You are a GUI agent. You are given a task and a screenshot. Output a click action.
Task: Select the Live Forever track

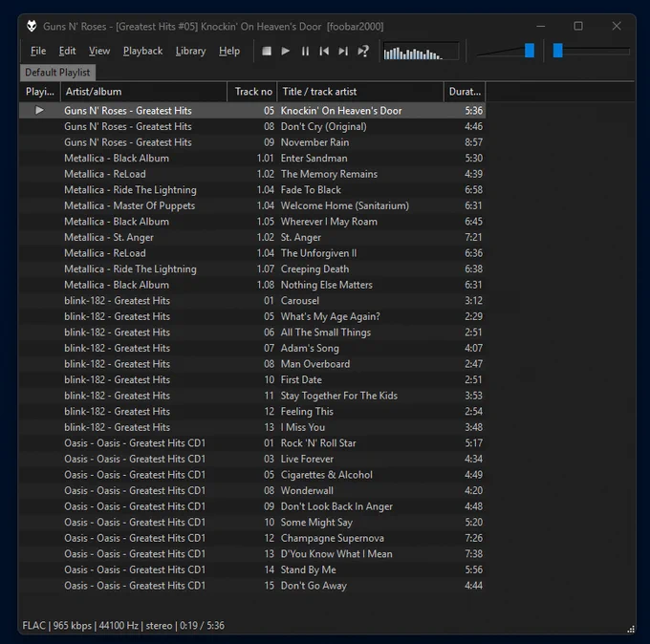click(x=252, y=459)
